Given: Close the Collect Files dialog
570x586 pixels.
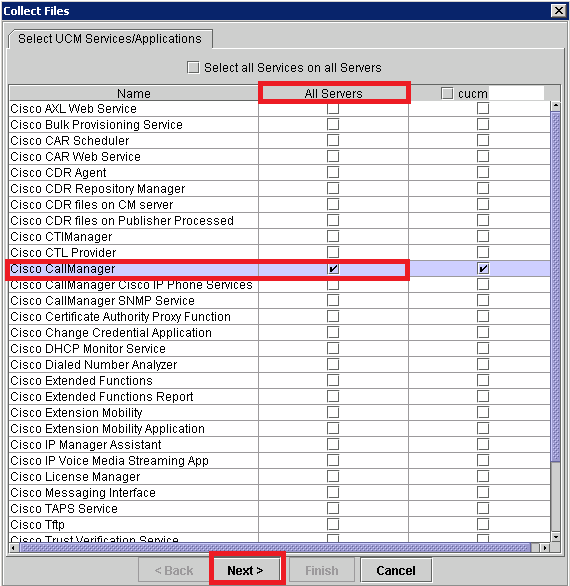Looking at the screenshot, I should click(x=559, y=10).
